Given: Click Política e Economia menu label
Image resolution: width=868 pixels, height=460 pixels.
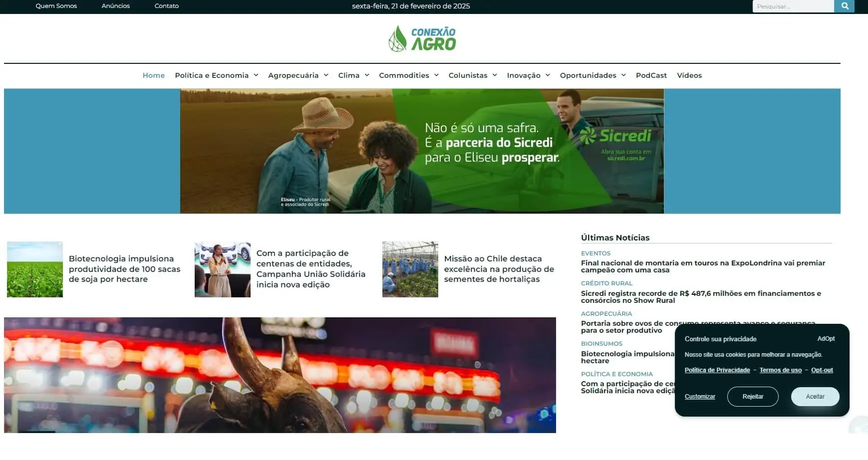Looking at the screenshot, I should (x=212, y=75).
